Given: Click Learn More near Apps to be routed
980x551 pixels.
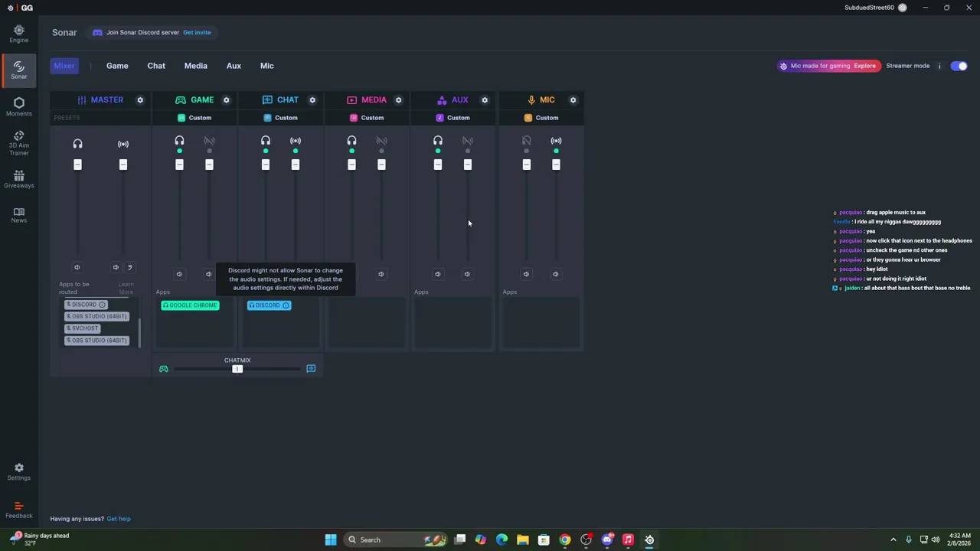Looking at the screenshot, I should [126, 288].
